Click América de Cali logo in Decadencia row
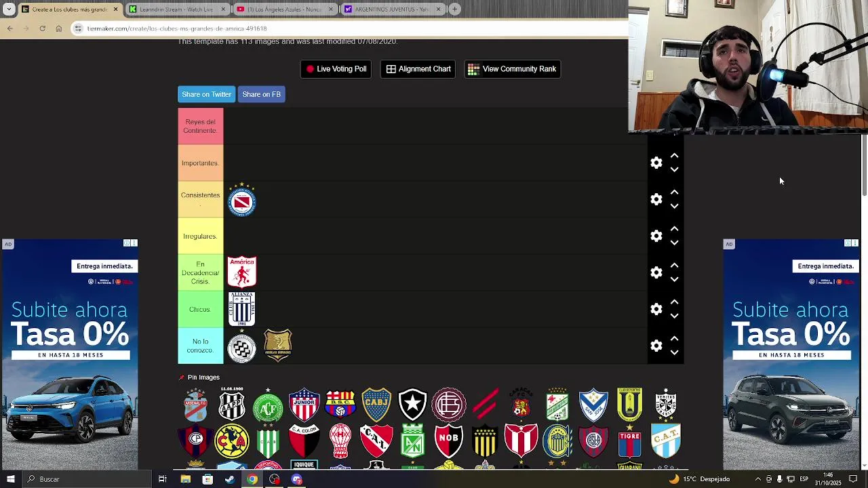This screenshot has width=868, height=488. (241, 272)
